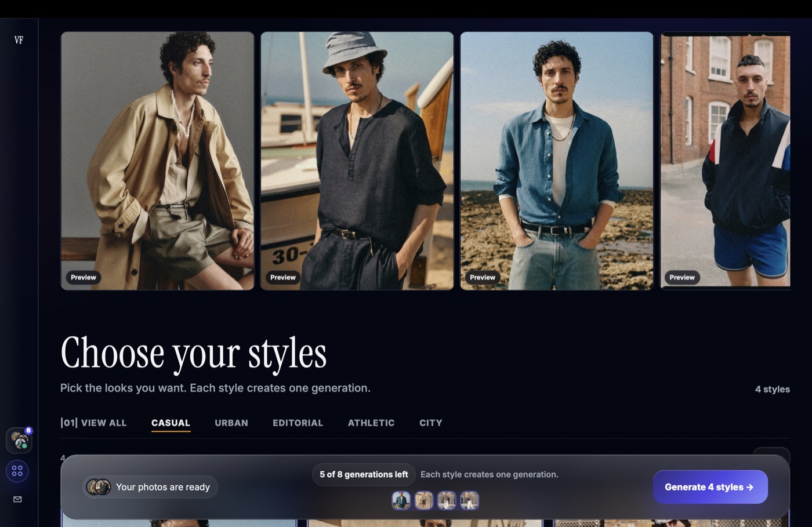The image size is (812, 527).
Task: Show the CITY styles tab
Action: click(x=431, y=423)
